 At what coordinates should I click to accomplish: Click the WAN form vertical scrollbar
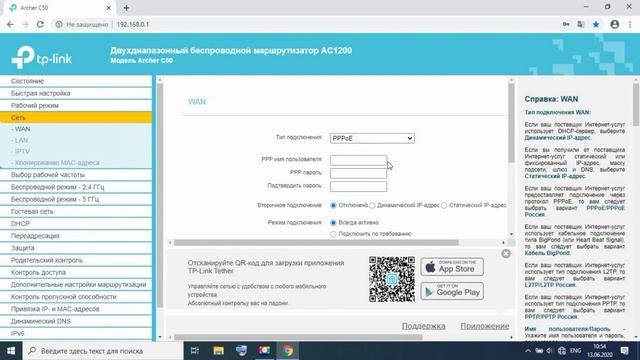511,122
